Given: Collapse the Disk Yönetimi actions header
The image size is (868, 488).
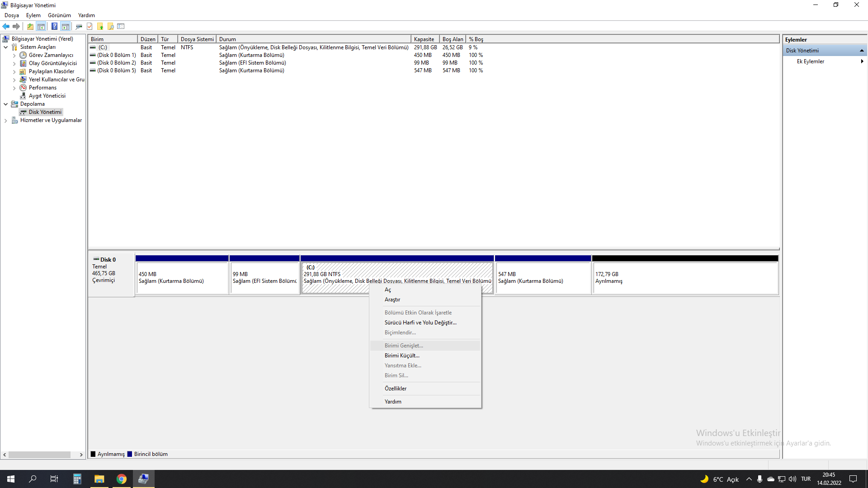Looking at the screenshot, I should pos(862,51).
